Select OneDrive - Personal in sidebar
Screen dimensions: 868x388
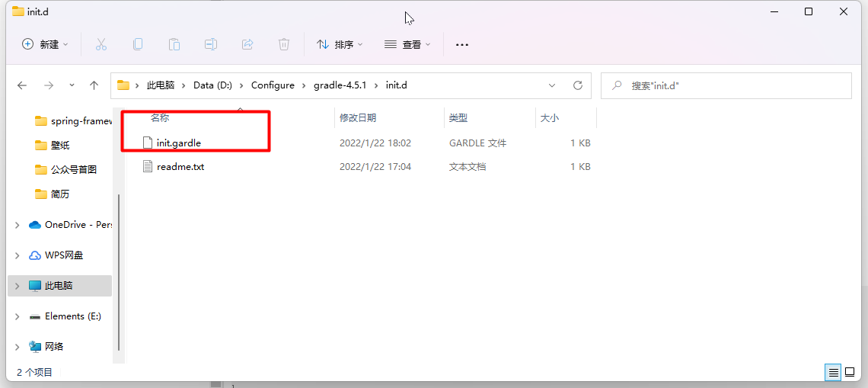point(71,224)
